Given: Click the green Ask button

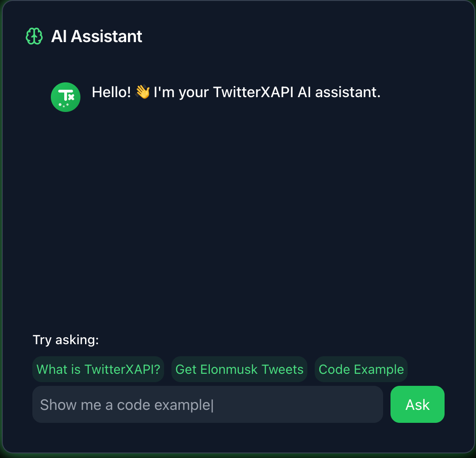Looking at the screenshot, I should (x=417, y=404).
